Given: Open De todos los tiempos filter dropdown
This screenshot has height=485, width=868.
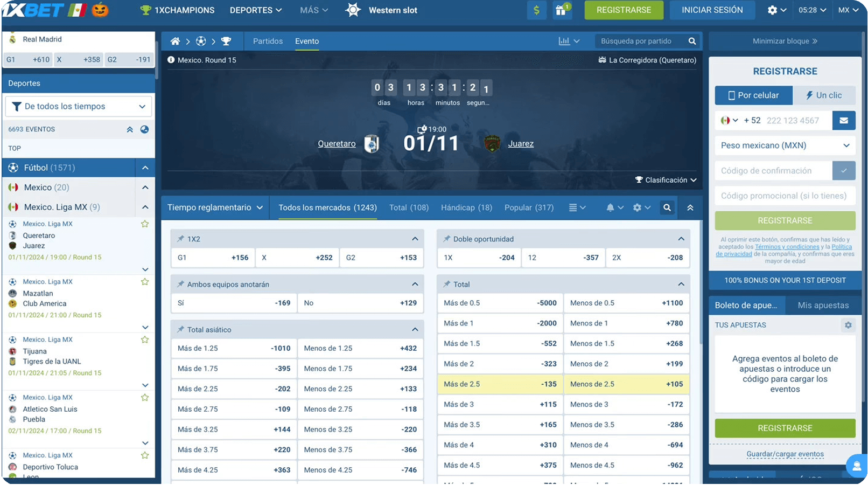Looking at the screenshot, I should point(79,107).
